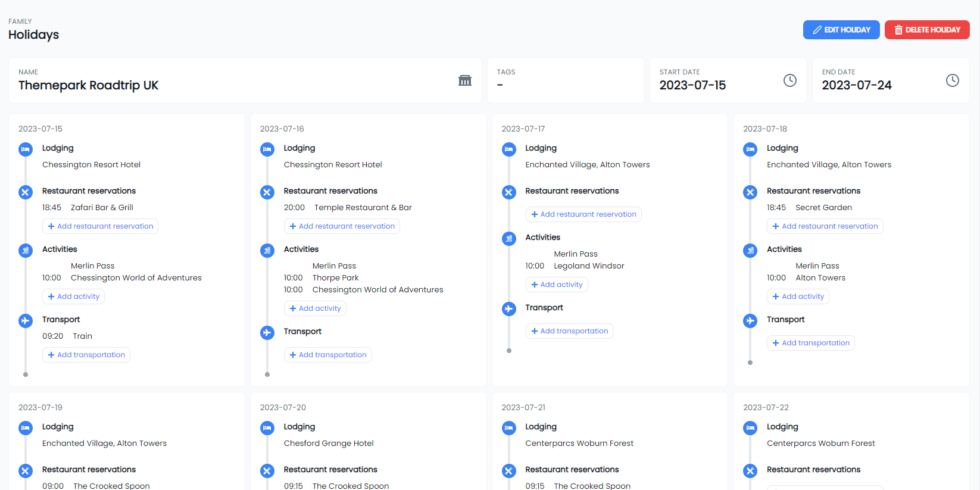This screenshot has width=980, height=490.
Task: Click the Activities icon for 2023-07-17
Action: tap(509, 239)
